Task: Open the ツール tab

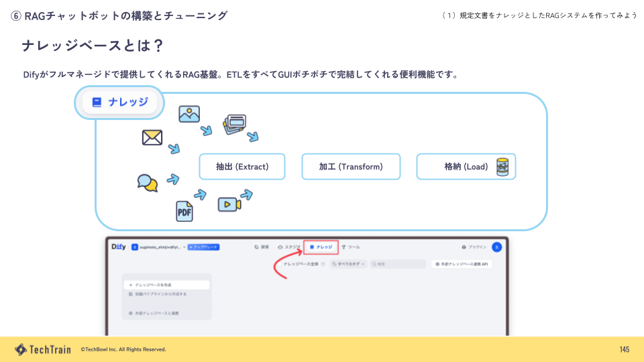Action: coord(351,247)
